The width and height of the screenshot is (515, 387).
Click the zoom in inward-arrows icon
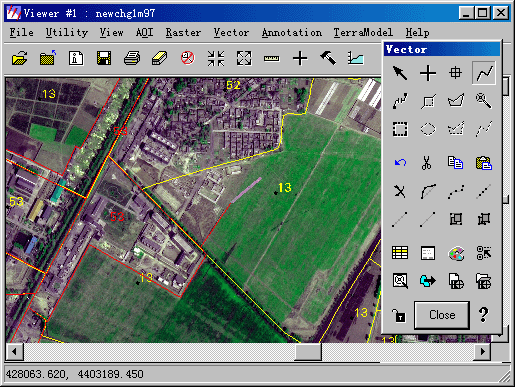click(x=216, y=58)
